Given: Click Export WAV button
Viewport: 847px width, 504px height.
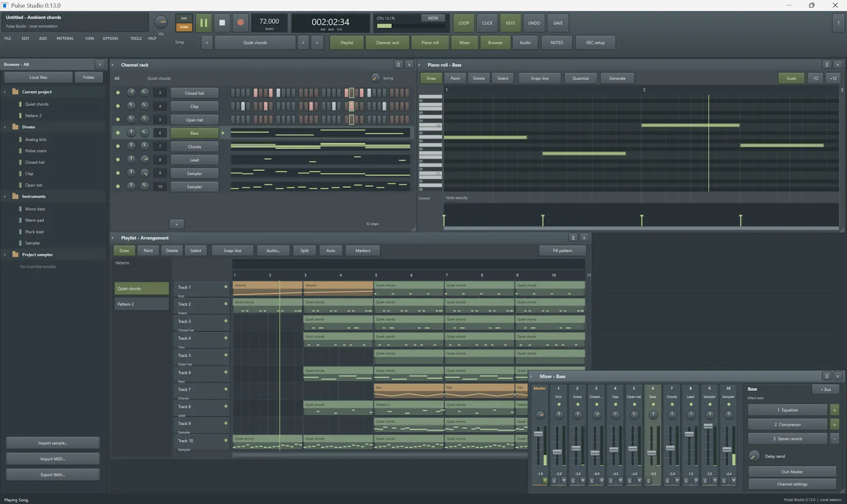Looking at the screenshot, I should 53,475.
